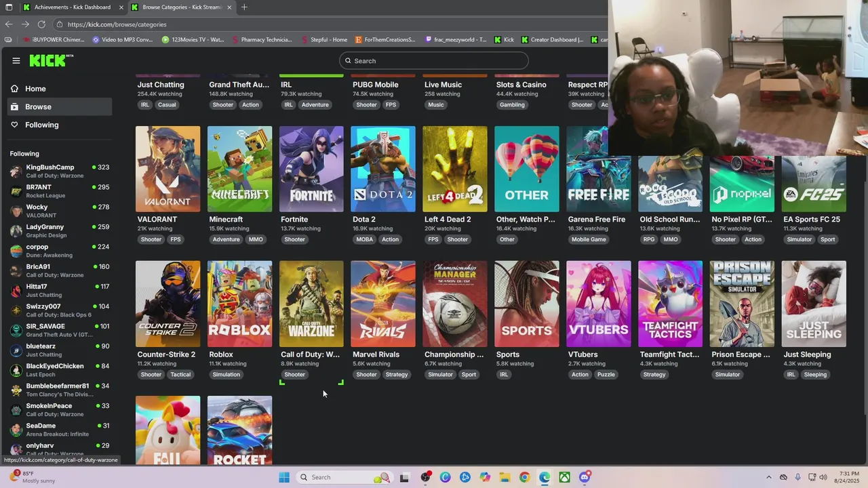Open the Sports category thumbnail

point(527,304)
